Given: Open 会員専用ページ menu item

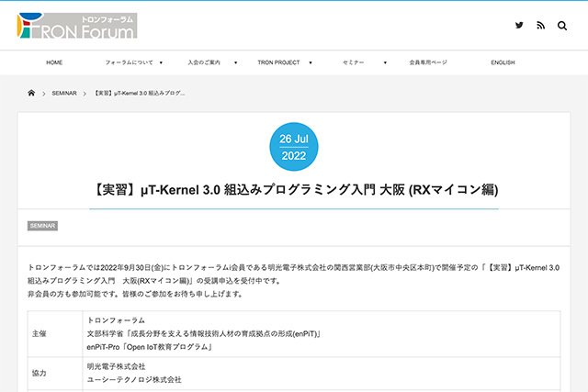Looking at the screenshot, I should click(428, 62).
